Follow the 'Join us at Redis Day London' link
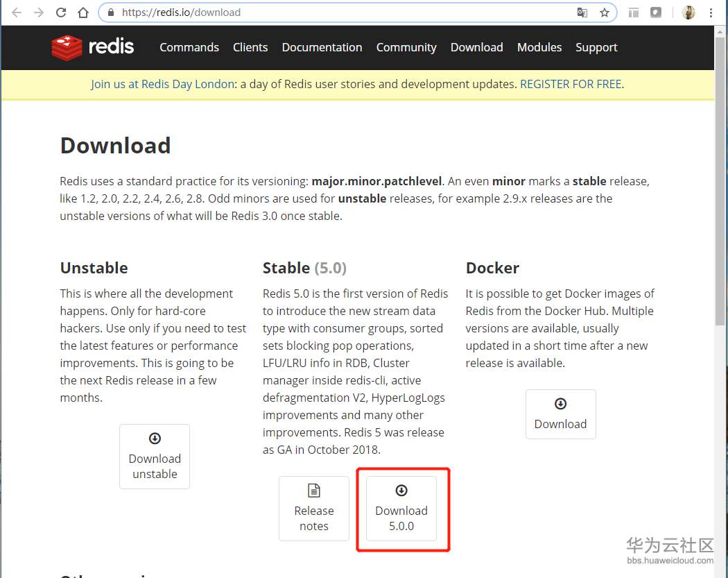This screenshot has height=578, width=728. 162,84
